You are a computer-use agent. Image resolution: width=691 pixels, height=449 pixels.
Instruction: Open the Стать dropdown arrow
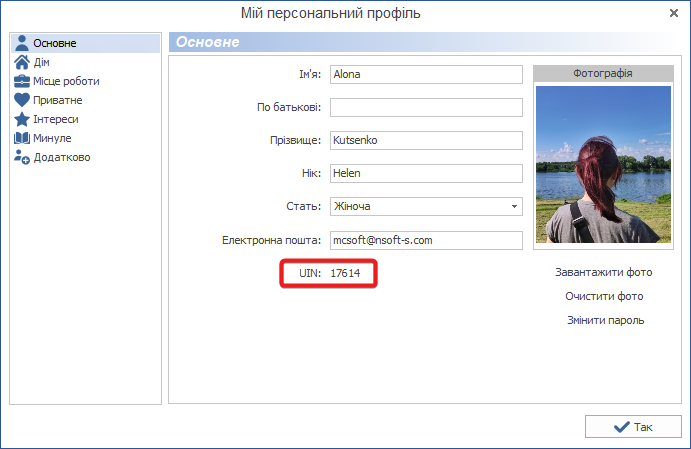514,207
